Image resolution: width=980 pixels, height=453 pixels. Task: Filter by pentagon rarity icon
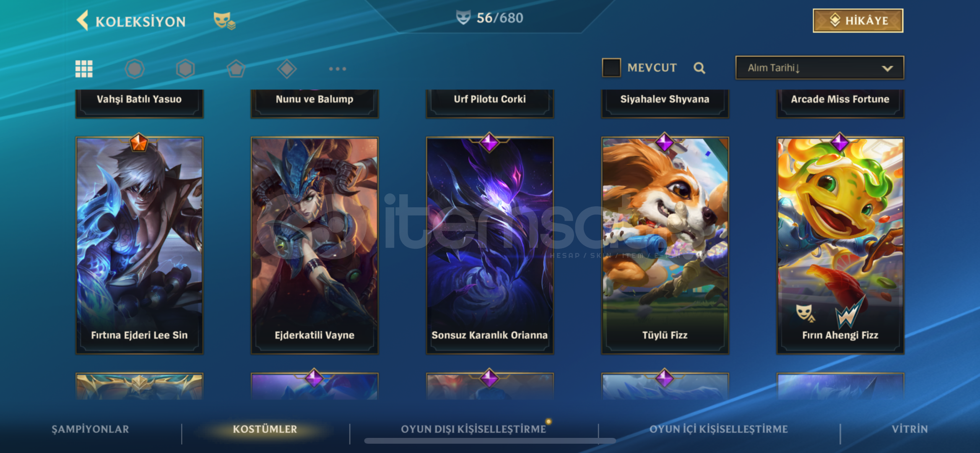click(x=236, y=69)
